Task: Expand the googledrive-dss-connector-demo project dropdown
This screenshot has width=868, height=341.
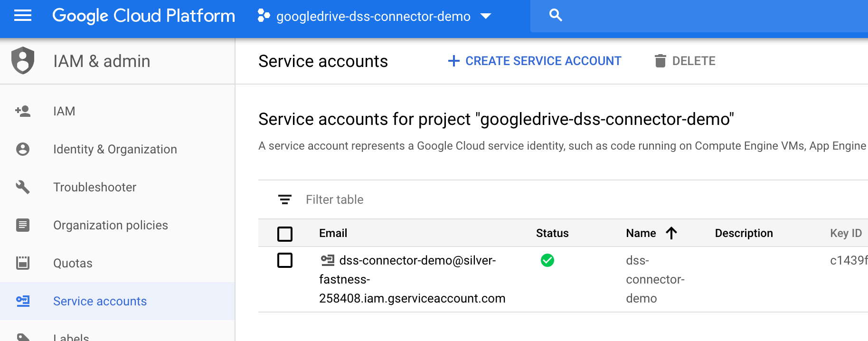Action: 486,16
